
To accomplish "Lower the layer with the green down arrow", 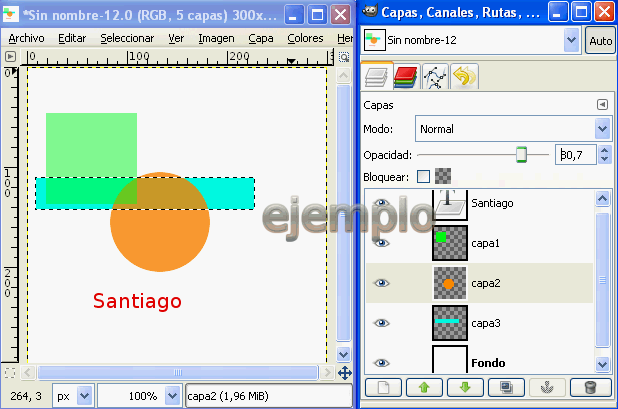I will [x=465, y=388].
